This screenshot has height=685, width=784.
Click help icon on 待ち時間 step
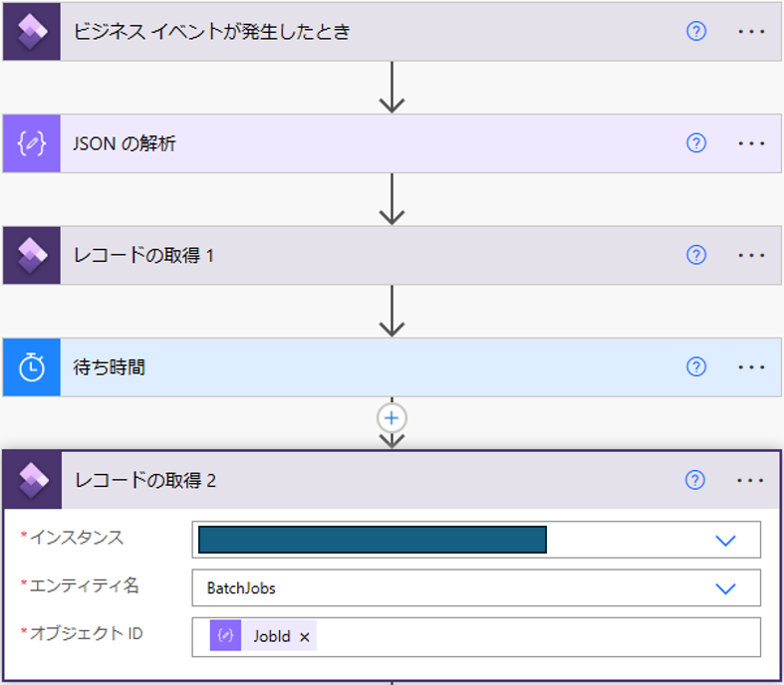pyautogui.click(x=696, y=367)
